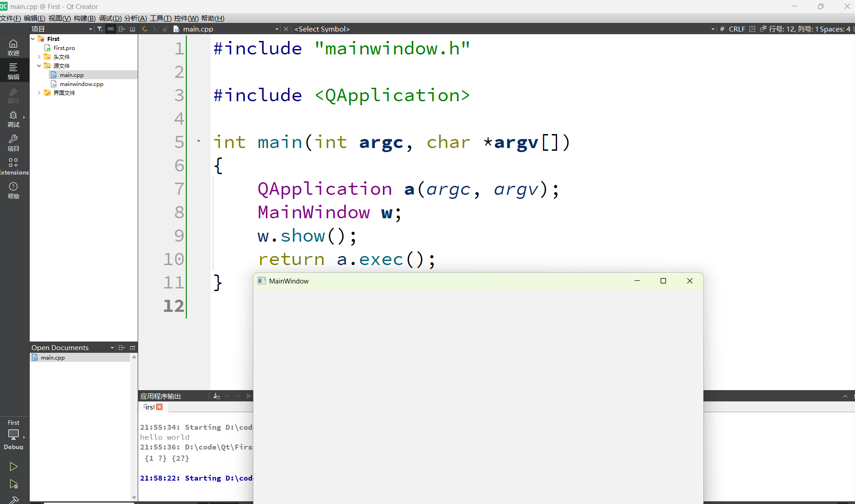Open 调试(D) menu

click(x=110, y=18)
